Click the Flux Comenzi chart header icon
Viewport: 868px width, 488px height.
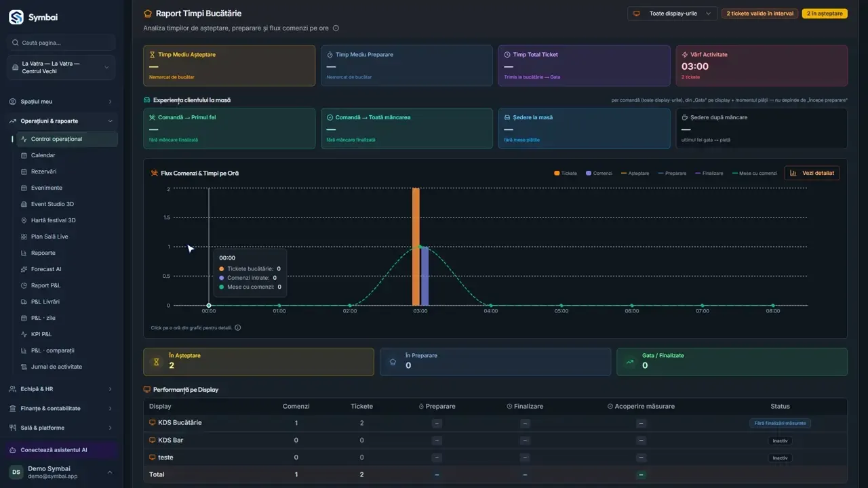pyautogui.click(x=154, y=174)
